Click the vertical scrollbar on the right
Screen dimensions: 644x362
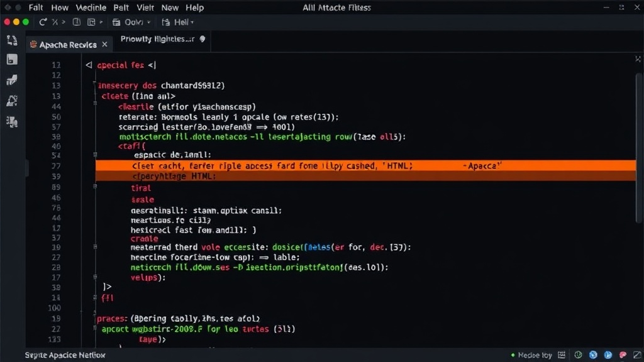click(638, 148)
